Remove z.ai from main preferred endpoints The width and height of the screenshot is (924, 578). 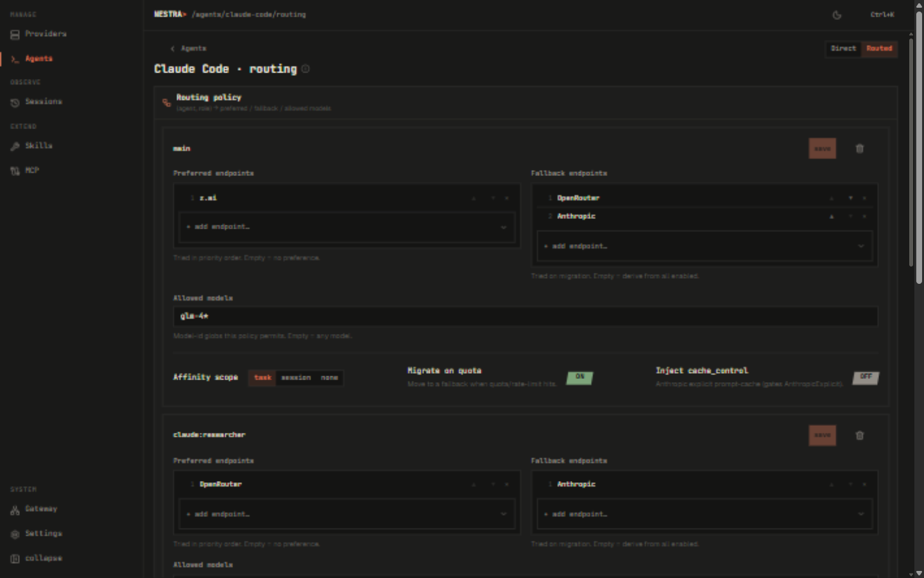tap(506, 198)
